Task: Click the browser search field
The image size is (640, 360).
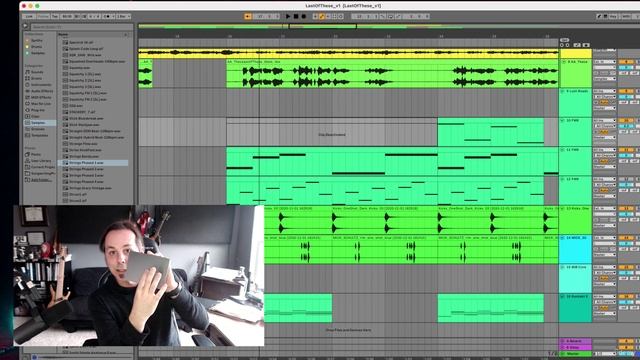Action: pos(82,27)
